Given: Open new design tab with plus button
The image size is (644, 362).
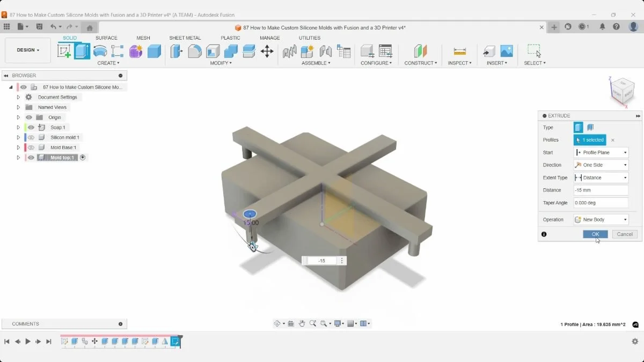Looking at the screenshot, I should pos(554,27).
